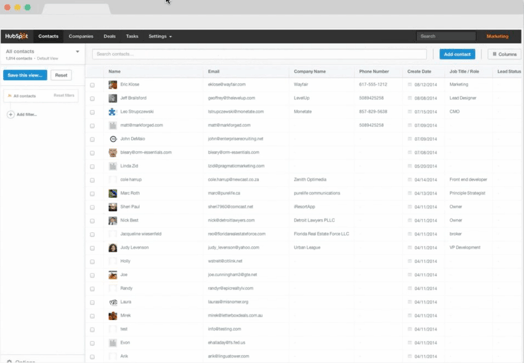
Task: Click the placeholder avatar for Linda Zid
Action: point(113,166)
